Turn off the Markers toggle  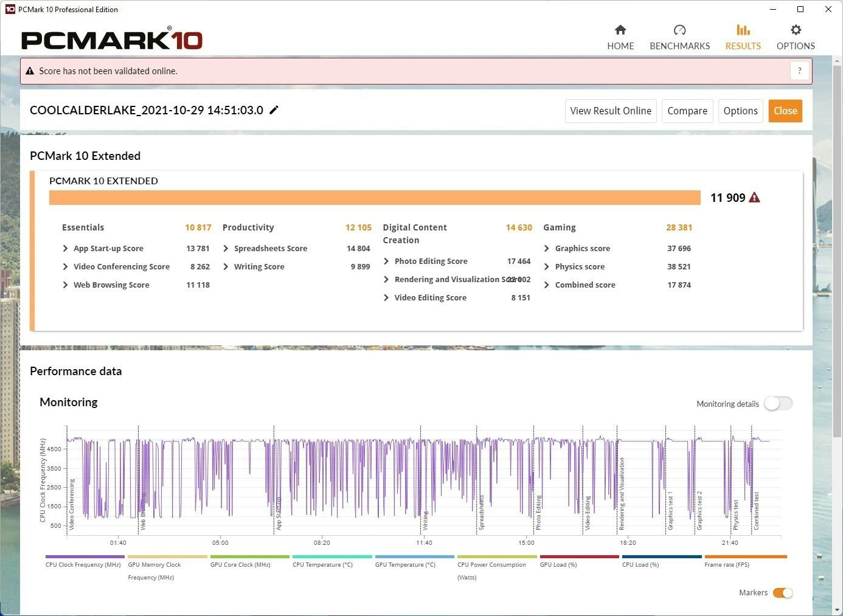point(783,593)
